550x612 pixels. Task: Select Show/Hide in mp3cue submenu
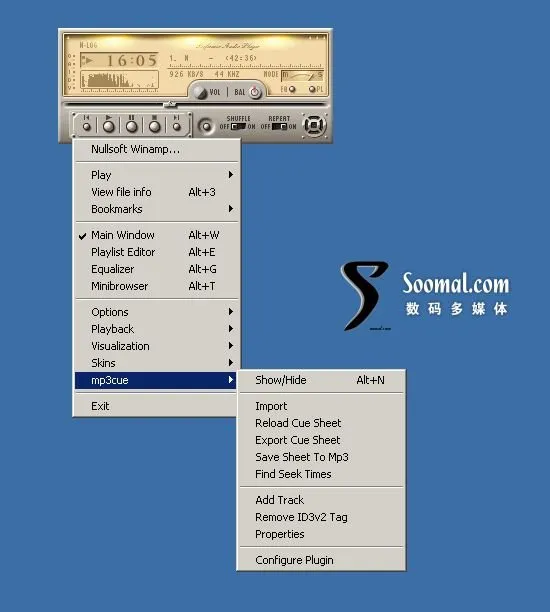point(321,380)
